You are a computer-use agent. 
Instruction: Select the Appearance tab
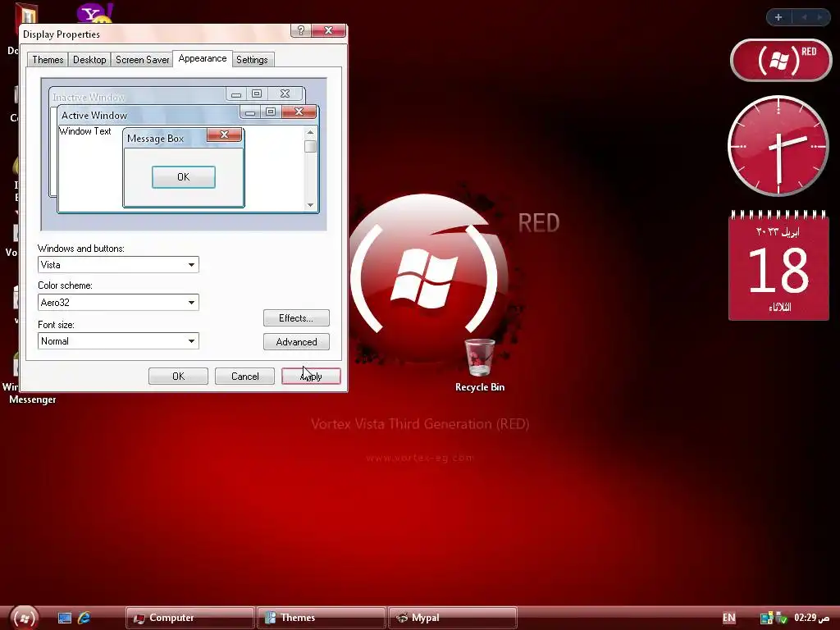tap(203, 58)
